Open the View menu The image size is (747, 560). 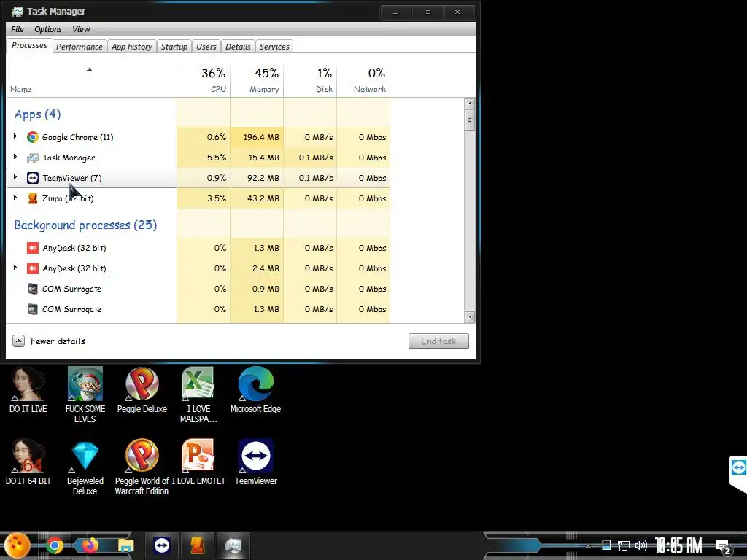pyautogui.click(x=81, y=29)
